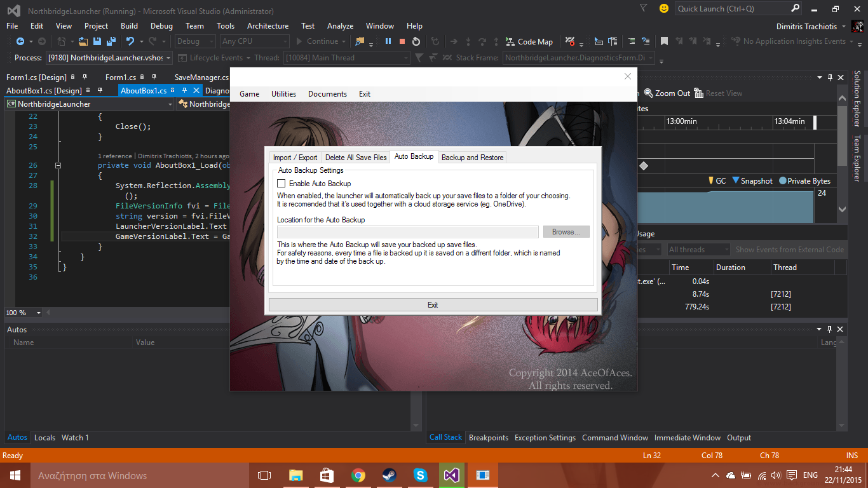Click the Windows taskbar search box
The image size is (868, 488).
pos(139,475)
